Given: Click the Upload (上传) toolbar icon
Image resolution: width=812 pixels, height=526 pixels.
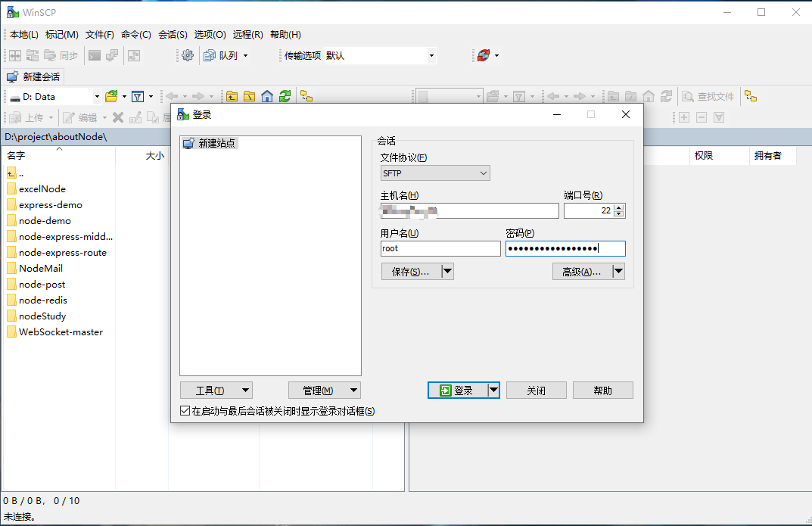Looking at the screenshot, I should click(x=27, y=117).
